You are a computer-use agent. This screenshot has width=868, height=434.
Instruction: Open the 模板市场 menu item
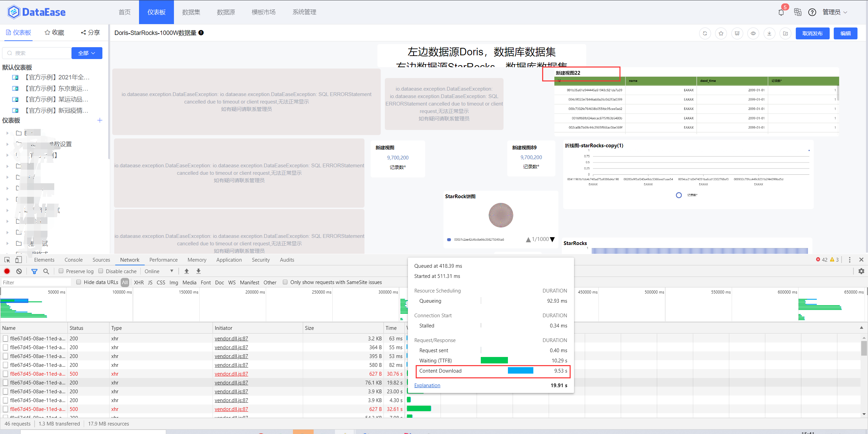(263, 12)
